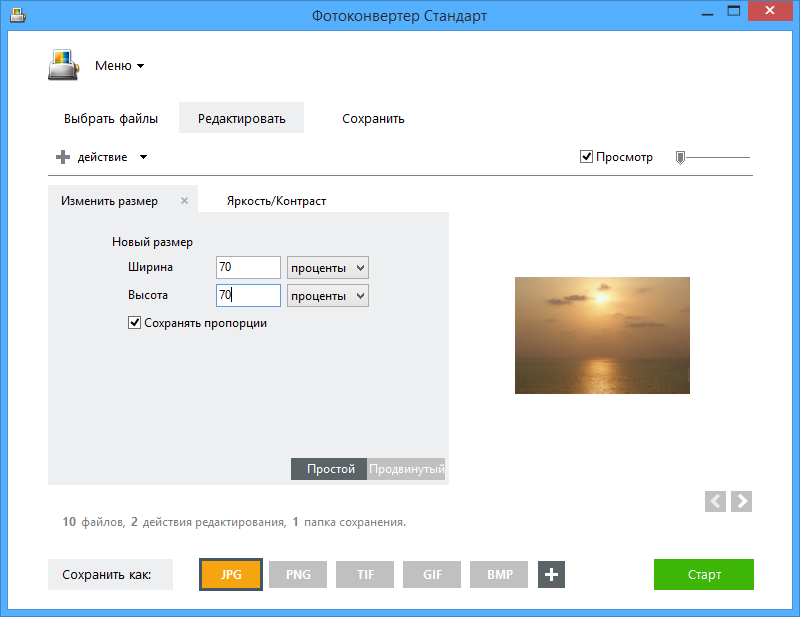Click the Ширина input field

click(248, 267)
